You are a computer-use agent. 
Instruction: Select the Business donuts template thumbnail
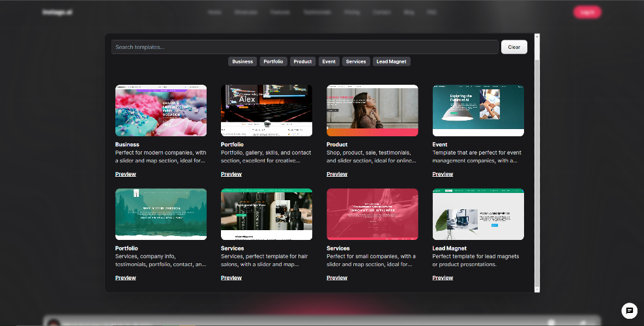point(161,110)
